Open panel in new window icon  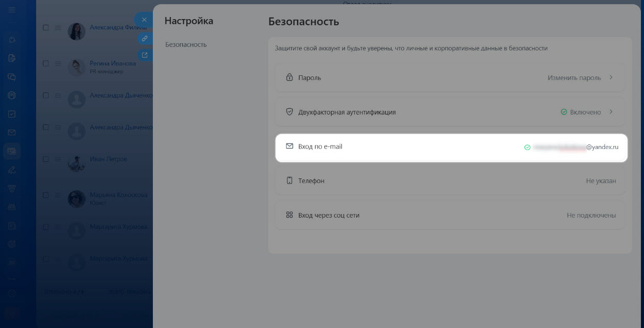(145, 55)
